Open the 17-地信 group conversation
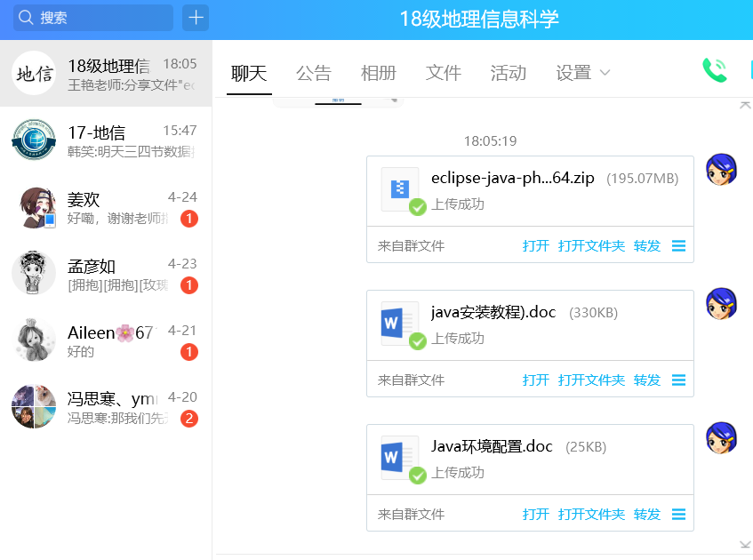 click(106, 140)
